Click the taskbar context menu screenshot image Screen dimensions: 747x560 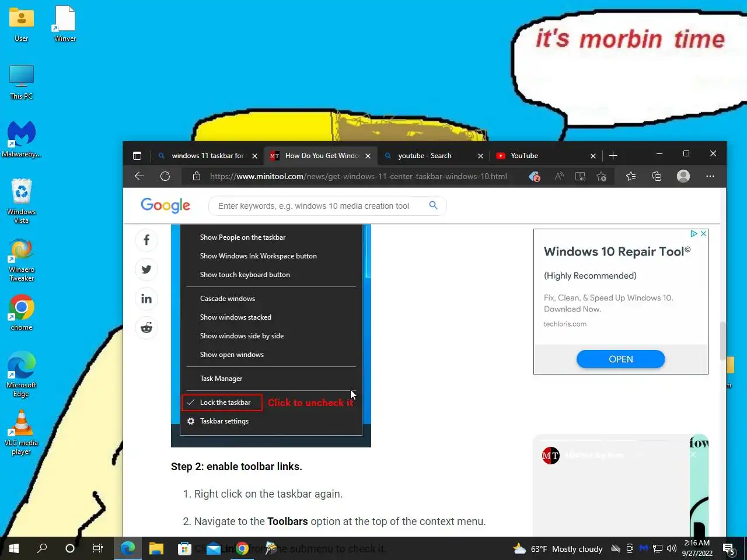pos(271,335)
